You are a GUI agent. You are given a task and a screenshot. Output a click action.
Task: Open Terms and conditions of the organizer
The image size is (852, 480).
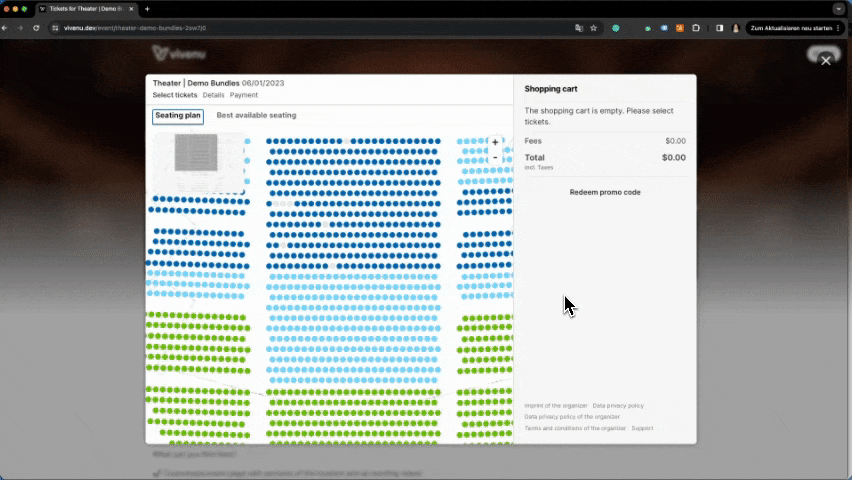point(575,428)
